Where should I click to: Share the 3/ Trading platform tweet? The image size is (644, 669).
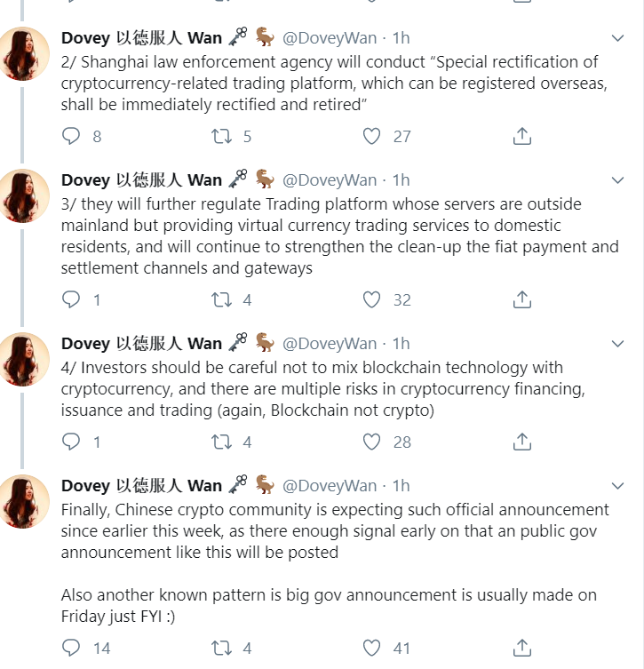[522, 300]
